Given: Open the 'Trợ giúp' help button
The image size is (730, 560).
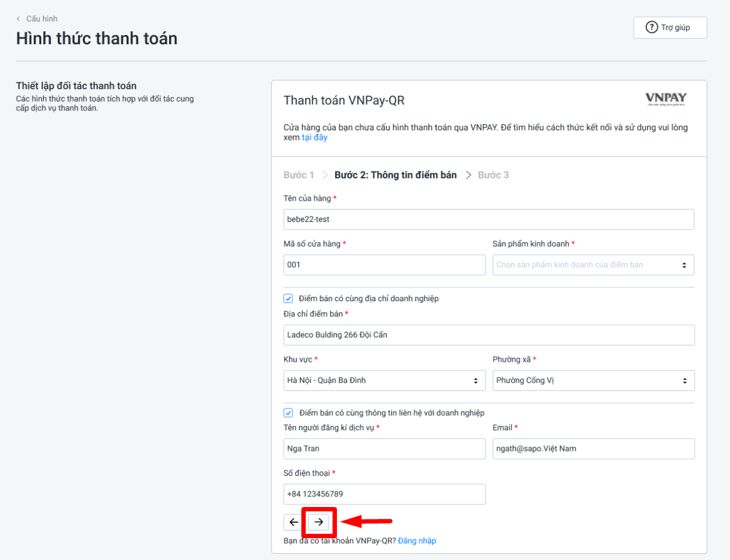Looking at the screenshot, I should (x=669, y=27).
